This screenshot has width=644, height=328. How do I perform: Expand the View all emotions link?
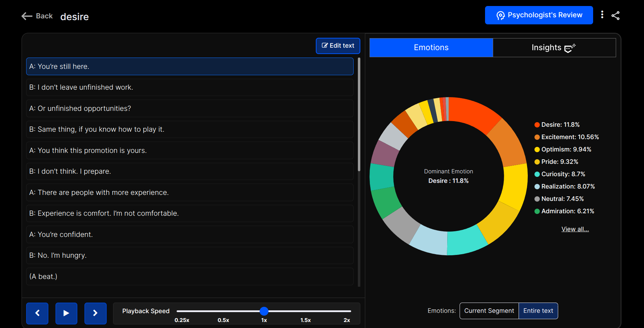[575, 229]
